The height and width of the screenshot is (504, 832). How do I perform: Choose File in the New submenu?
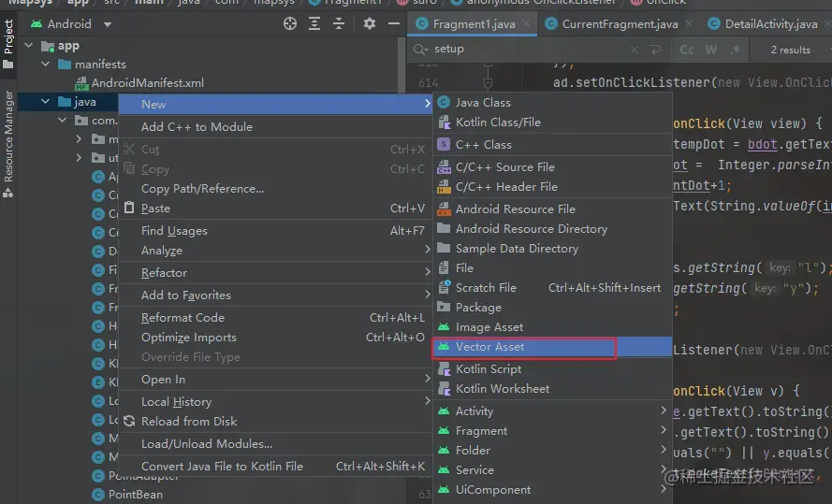click(x=553, y=267)
